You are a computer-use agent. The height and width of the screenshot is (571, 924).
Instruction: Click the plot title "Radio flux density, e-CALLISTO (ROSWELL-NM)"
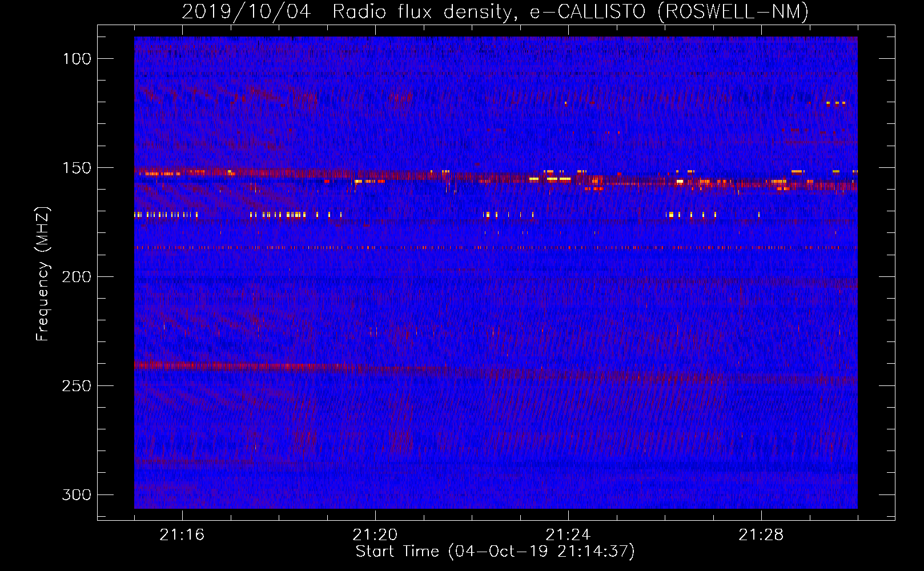tap(571, 11)
